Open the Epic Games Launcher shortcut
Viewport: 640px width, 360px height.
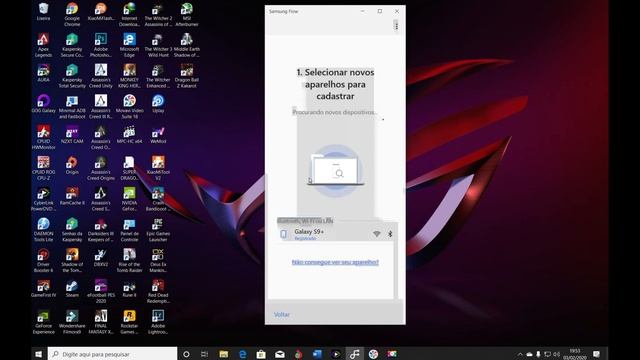pos(158,230)
